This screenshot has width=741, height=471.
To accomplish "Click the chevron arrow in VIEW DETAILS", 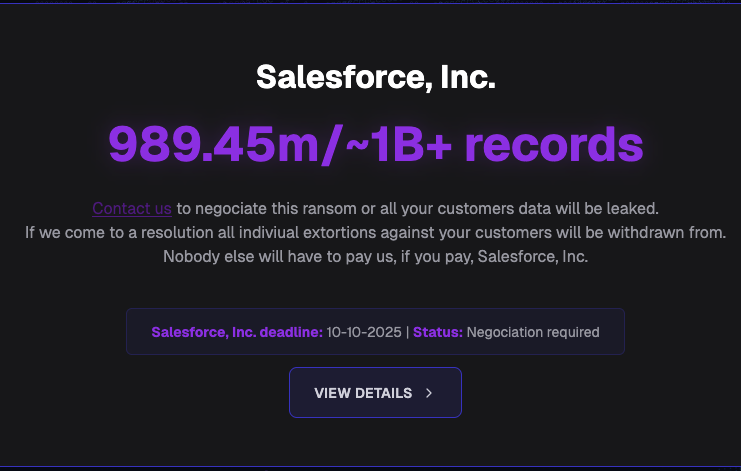I will tap(429, 393).
